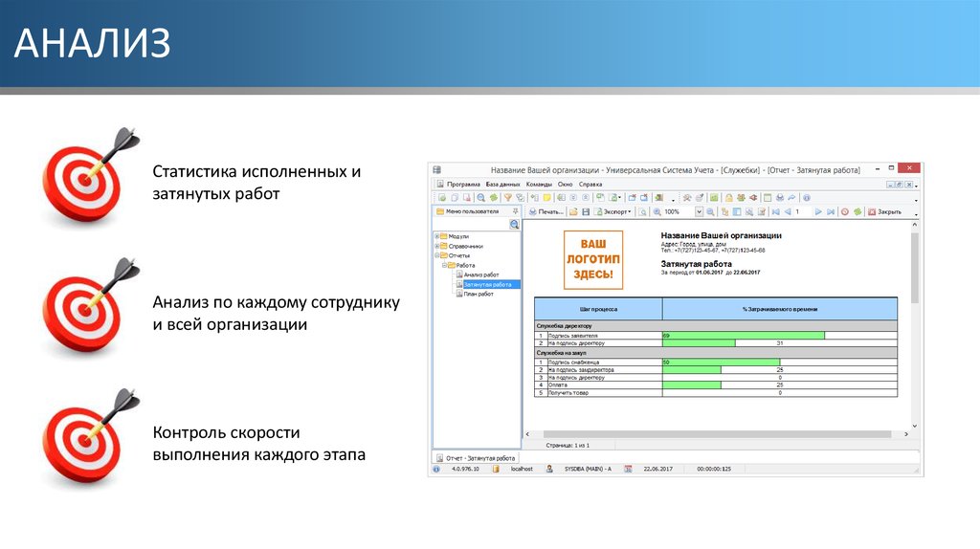This screenshot has height=549, width=980.
Task: Click the Печать (Print) toolbar button
Action: coord(546,211)
